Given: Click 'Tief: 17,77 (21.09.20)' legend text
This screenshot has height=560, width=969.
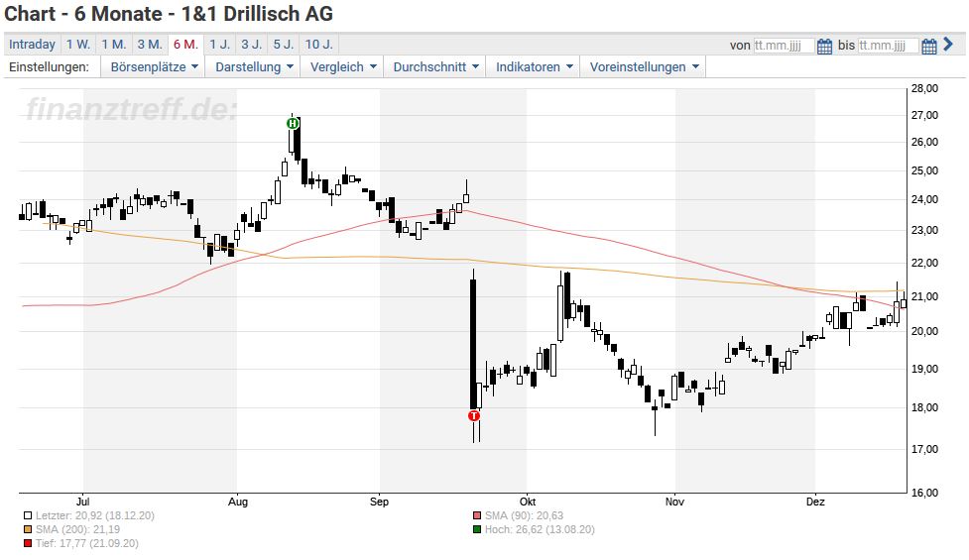Looking at the screenshot, I should click(x=87, y=544).
